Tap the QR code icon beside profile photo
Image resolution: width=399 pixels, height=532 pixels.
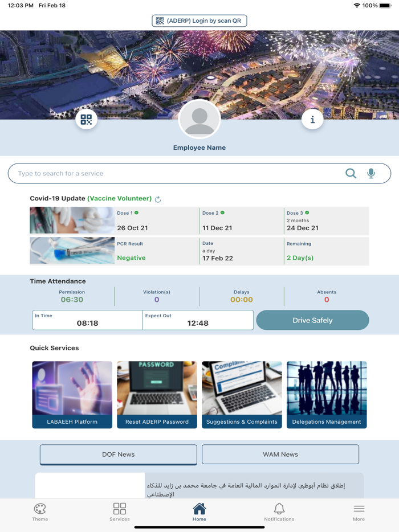click(86, 120)
